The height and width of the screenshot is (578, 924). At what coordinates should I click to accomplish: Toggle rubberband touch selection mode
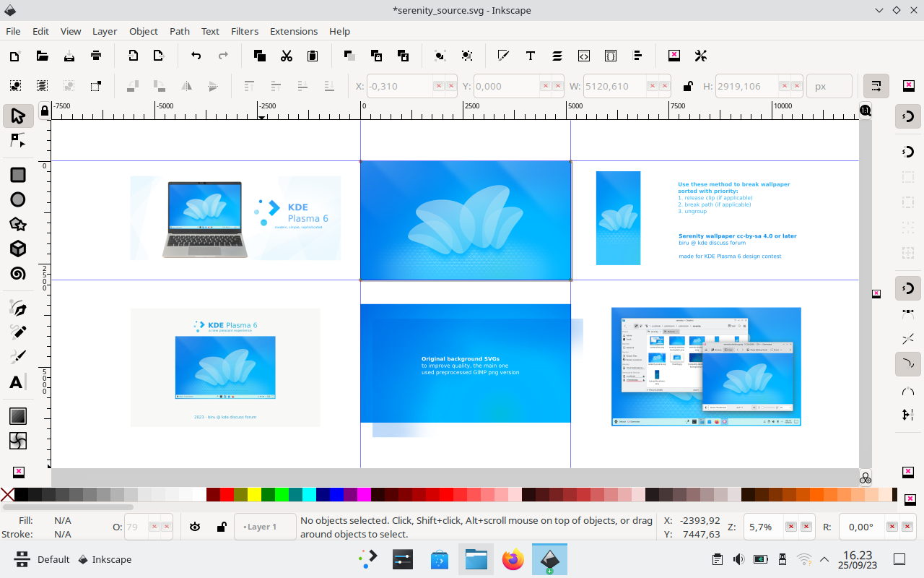95,86
